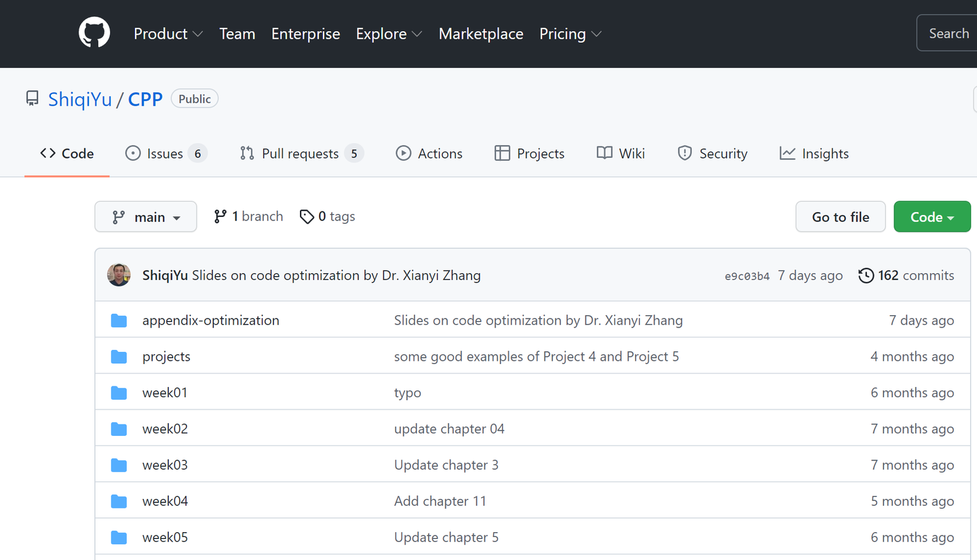Click the Public visibility badge
Screen dimensions: 977x560
point(195,99)
